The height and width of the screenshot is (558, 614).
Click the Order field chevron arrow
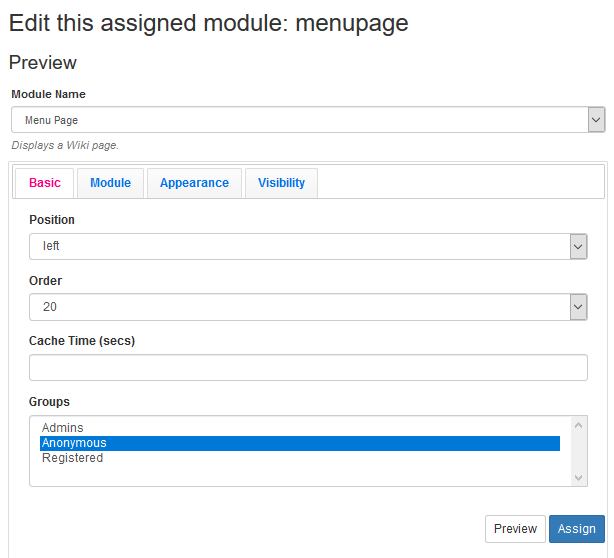tap(578, 307)
